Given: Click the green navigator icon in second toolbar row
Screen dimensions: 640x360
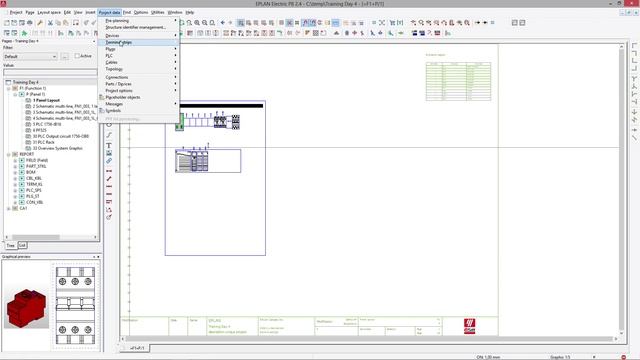Looking at the screenshot, I should point(24,33).
